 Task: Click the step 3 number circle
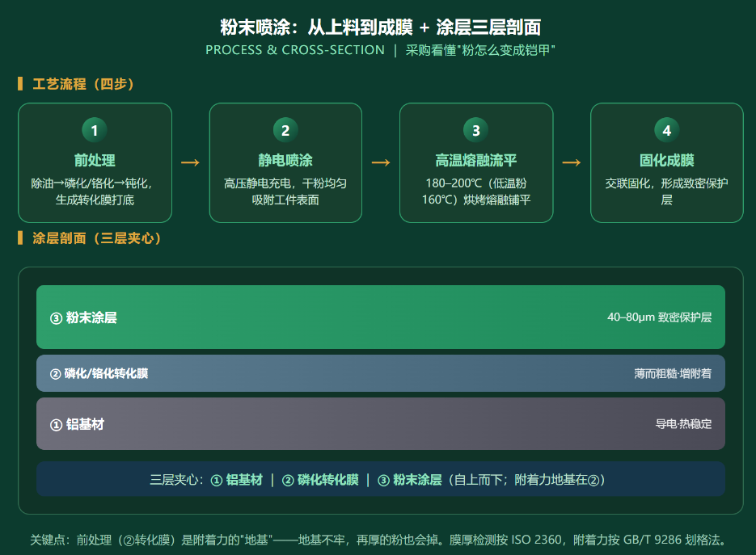(476, 130)
